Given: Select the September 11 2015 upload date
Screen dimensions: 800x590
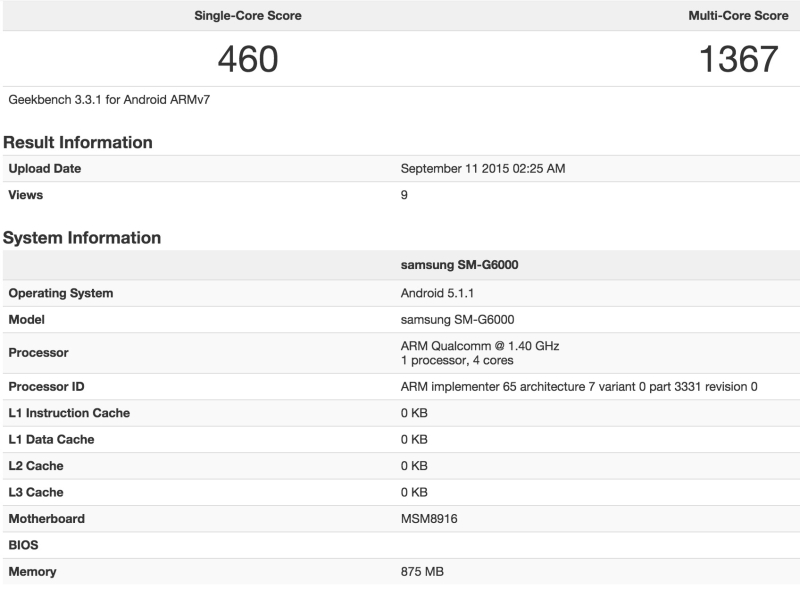Looking at the screenshot, I should [483, 169].
